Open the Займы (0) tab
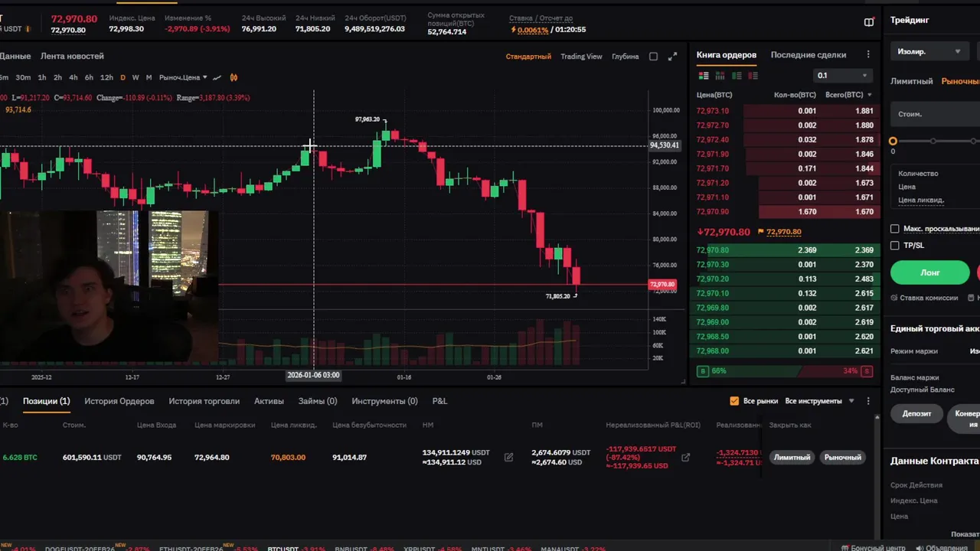980x551 pixels. [318, 401]
